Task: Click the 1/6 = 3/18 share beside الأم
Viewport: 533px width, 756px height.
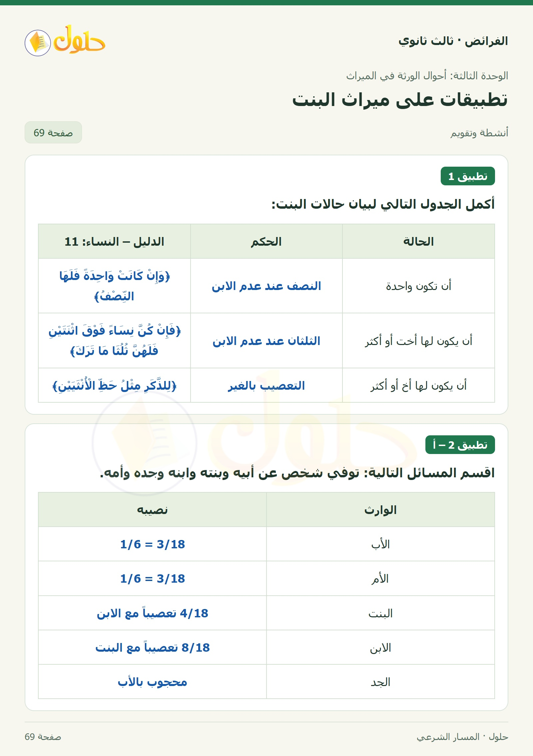Action: [152, 578]
